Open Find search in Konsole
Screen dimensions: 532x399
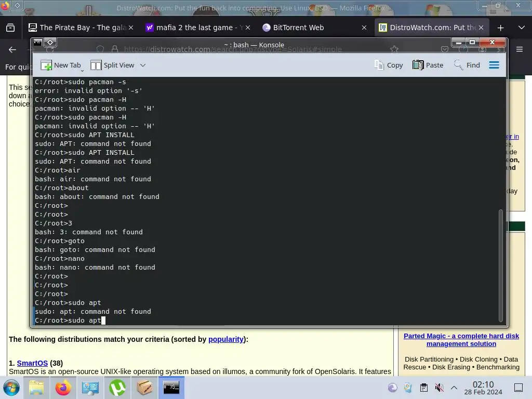point(467,65)
